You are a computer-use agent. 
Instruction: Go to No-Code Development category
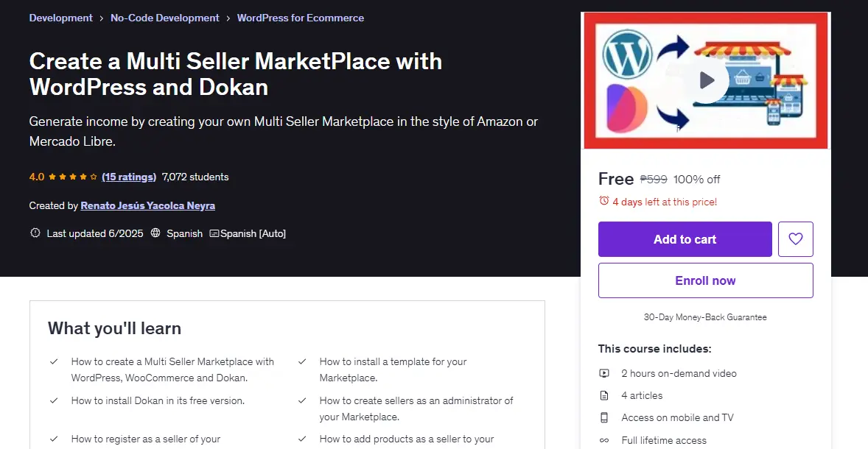[165, 18]
